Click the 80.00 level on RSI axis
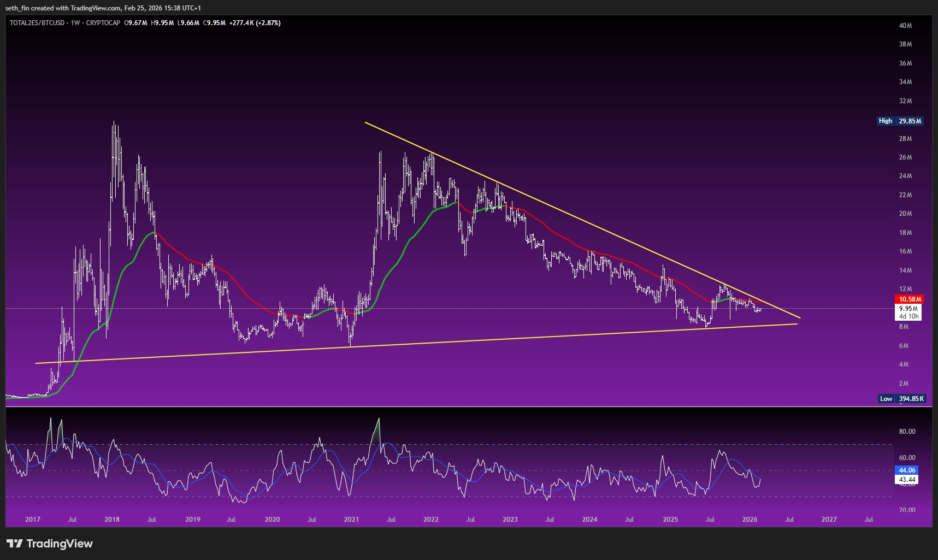 coord(907,431)
